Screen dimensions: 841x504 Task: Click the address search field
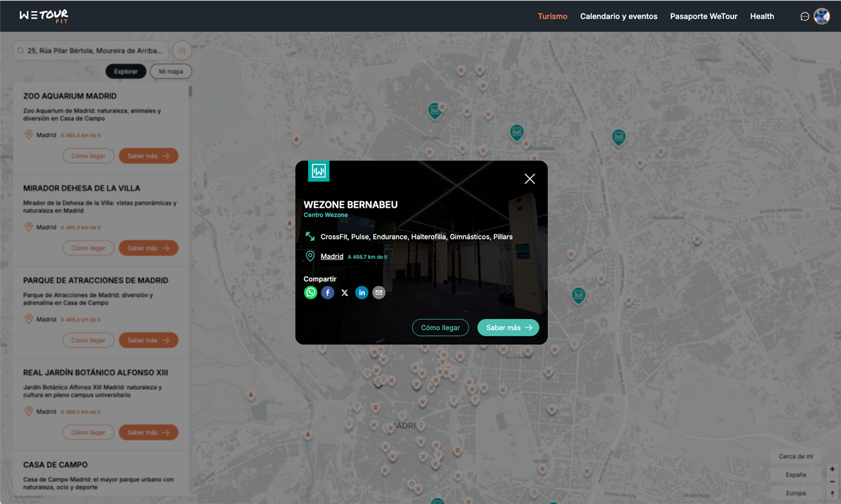coord(94,50)
